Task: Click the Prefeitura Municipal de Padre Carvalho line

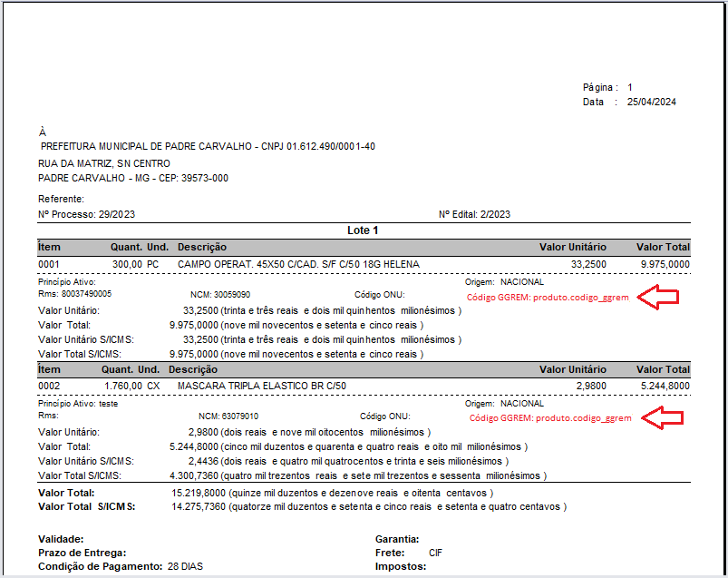Action: click(x=209, y=147)
